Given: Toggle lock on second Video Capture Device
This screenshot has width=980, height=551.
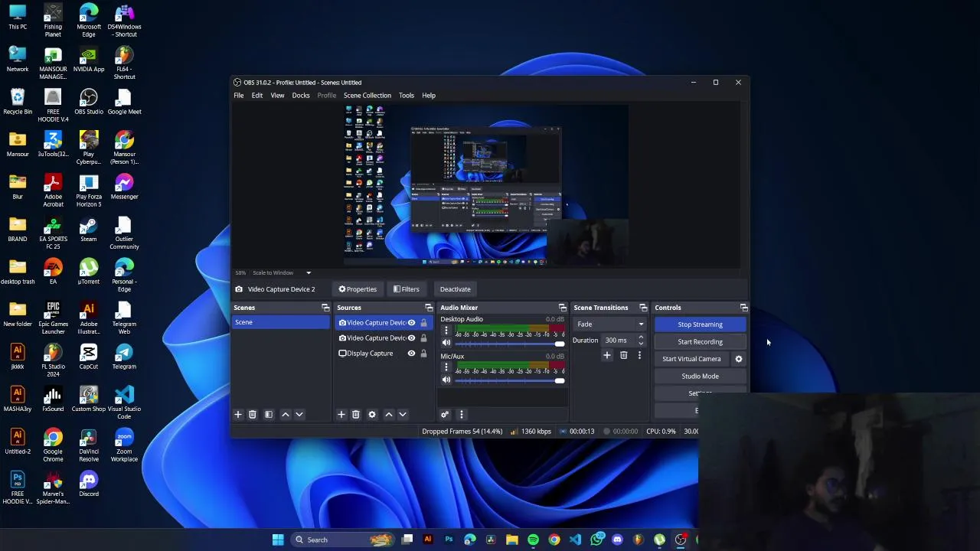Looking at the screenshot, I should tap(423, 338).
